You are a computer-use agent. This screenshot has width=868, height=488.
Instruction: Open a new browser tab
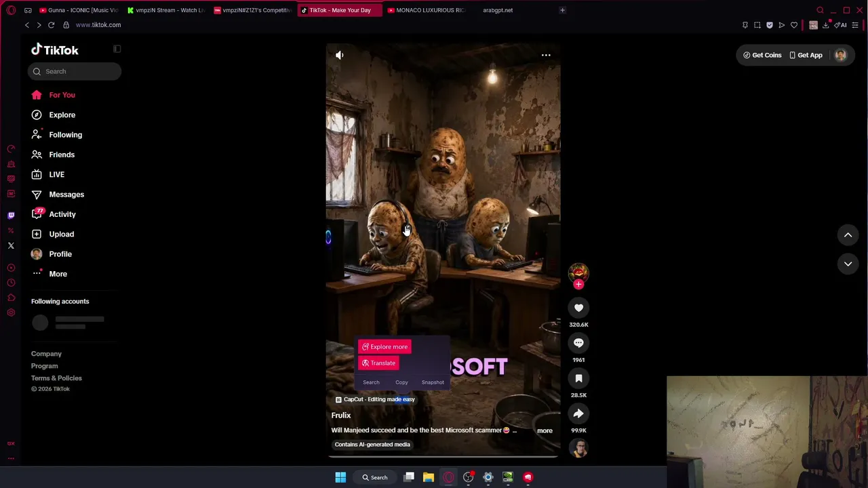(562, 10)
